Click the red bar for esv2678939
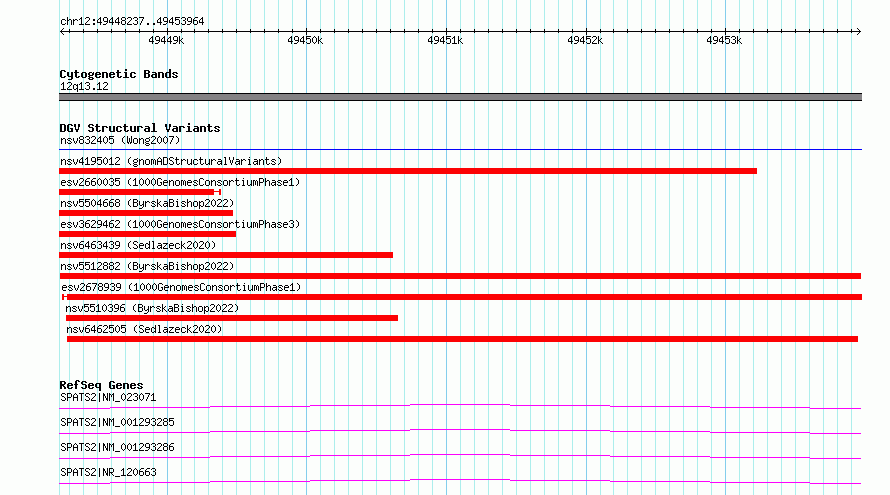 462,297
